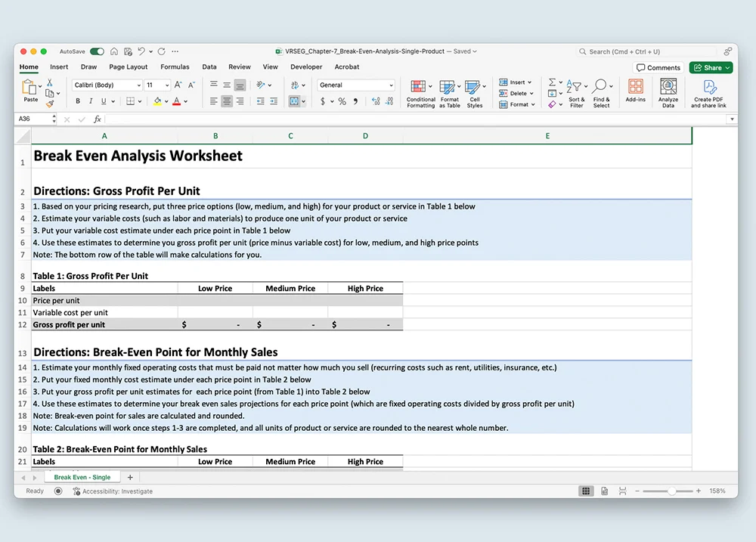Apply the yellow fill color bucket

[x=158, y=101]
